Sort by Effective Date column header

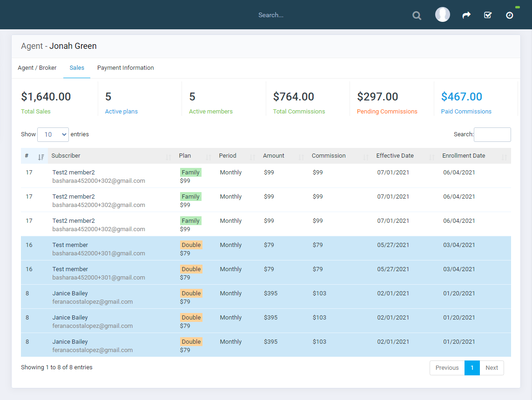[x=395, y=156]
